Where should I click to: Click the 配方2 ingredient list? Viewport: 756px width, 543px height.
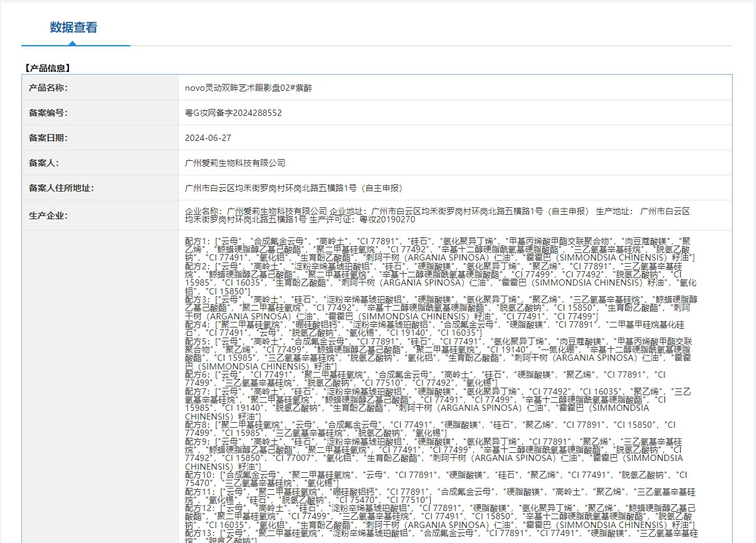pos(440,279)
